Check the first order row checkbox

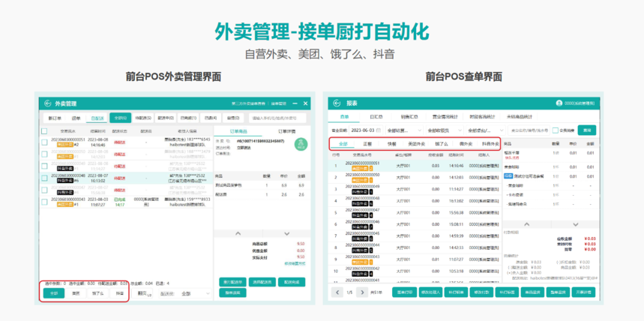point(44,142)
